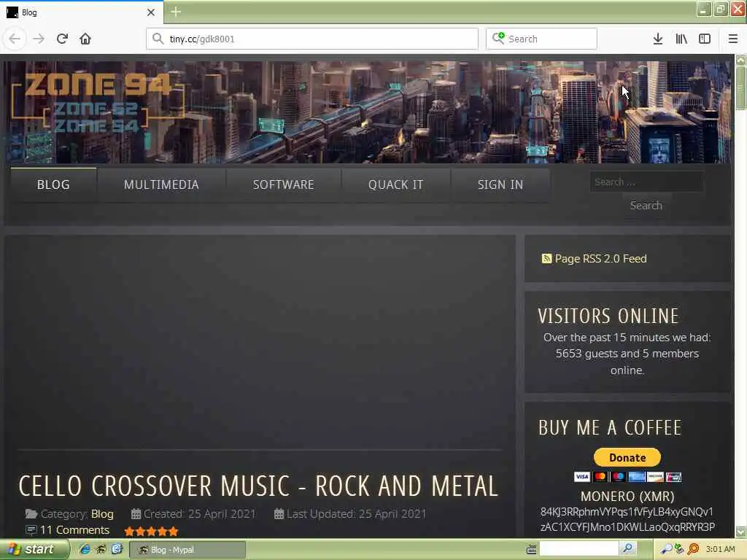Reload the current page
Viewport: 747px width, 560px height.
[x=62, y=39]
